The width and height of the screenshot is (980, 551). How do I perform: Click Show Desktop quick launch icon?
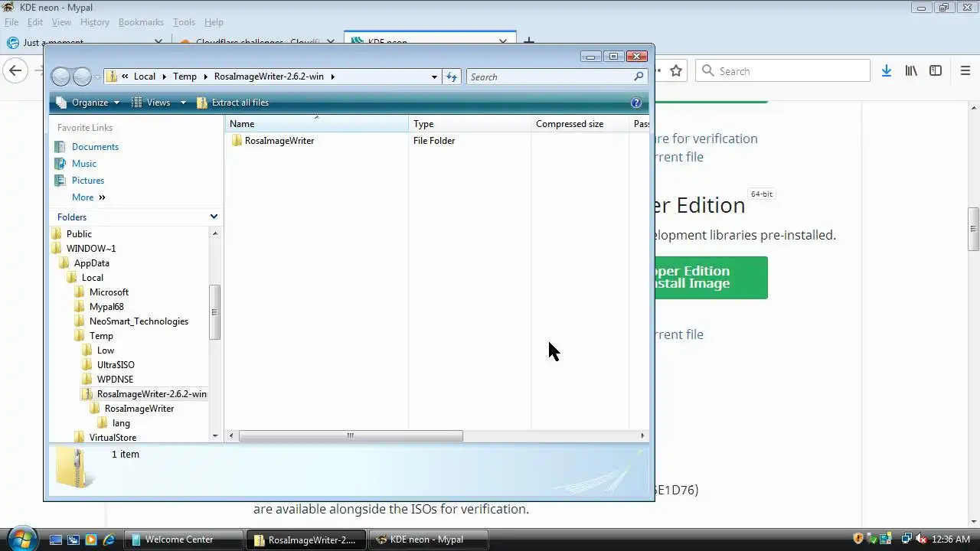click(55, 540)
